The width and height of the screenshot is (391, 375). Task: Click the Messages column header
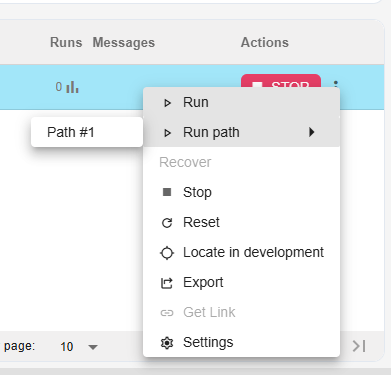click(124, 42)
